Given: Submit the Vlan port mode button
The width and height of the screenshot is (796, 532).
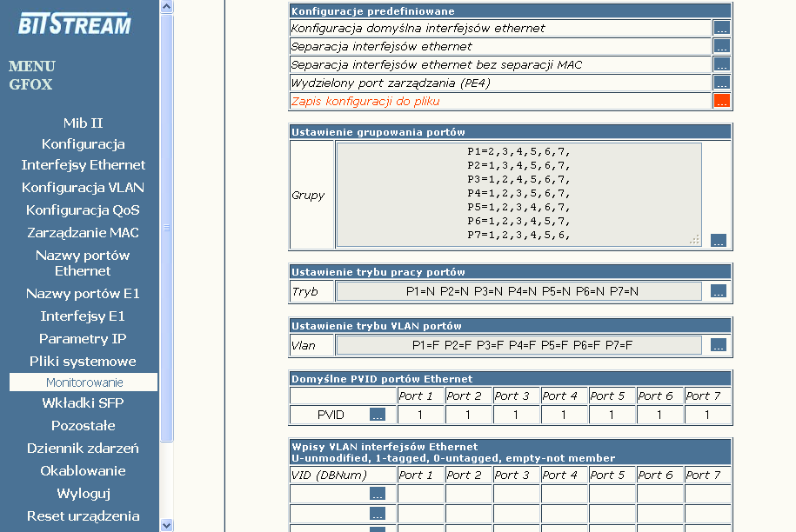Looking at the screenshot, I should [x=718, y=345].
